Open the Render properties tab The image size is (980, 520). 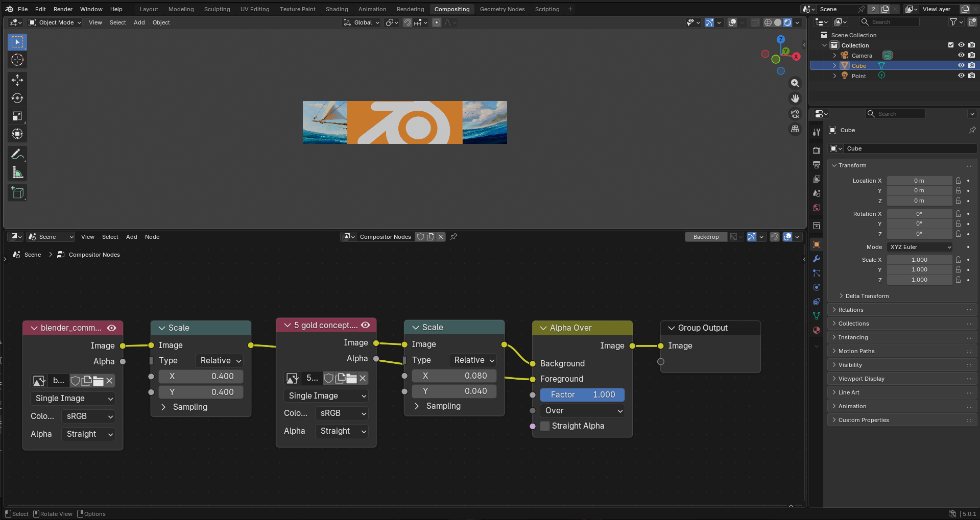tap(817, 150)
